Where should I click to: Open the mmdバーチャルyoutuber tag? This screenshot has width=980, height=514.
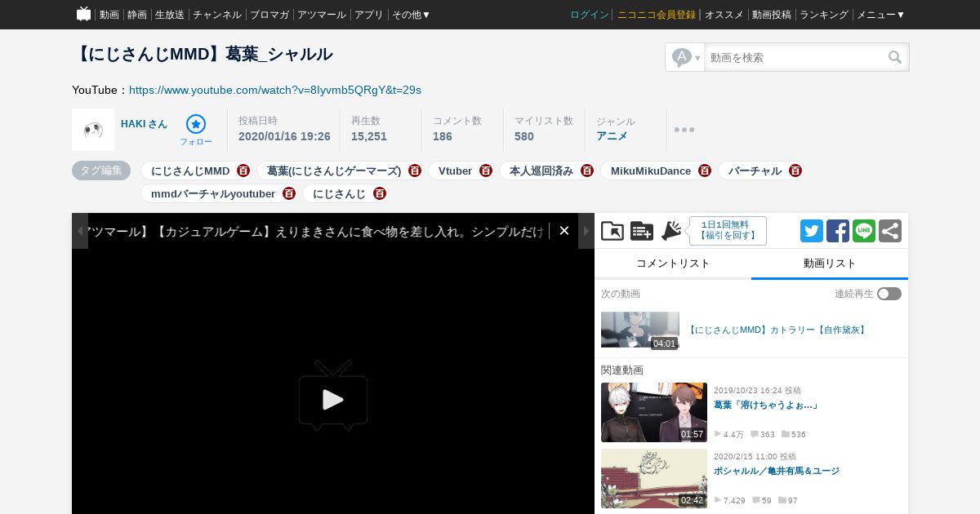pos(213,194)
